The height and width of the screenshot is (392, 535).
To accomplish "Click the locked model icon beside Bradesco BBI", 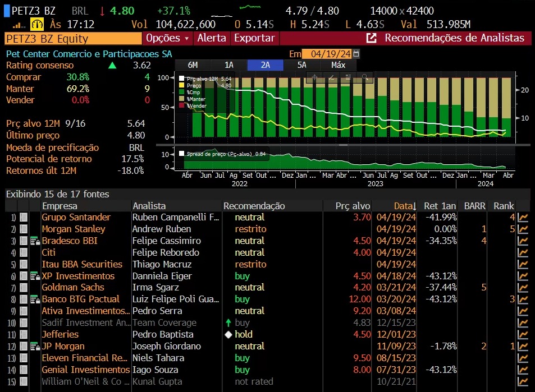I will tap(35, 241).
